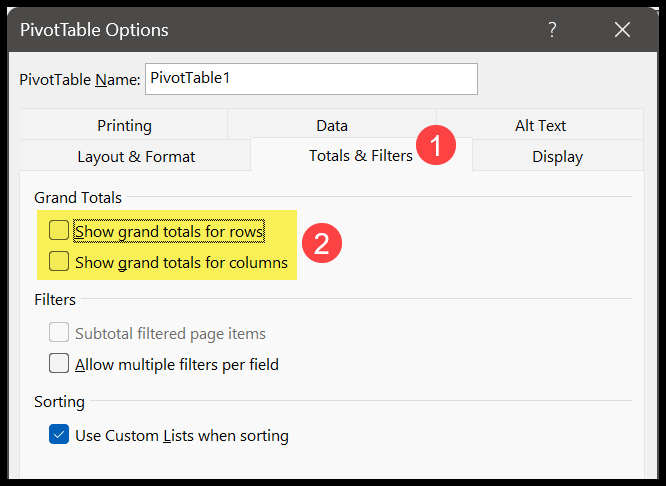Image resolution: width=666 pixels, height=486 pixels.
Task: Click the Sorting section heading
Action: (x=59, y=401)
